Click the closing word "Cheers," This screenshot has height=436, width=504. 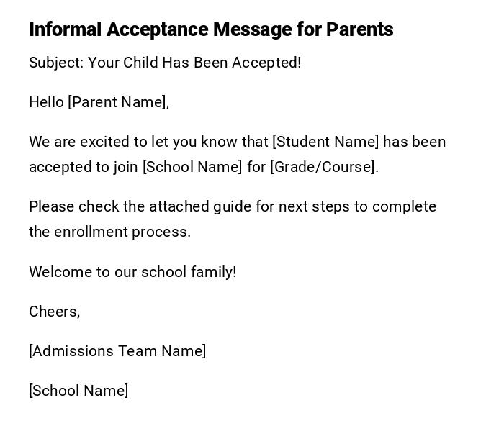54,312
